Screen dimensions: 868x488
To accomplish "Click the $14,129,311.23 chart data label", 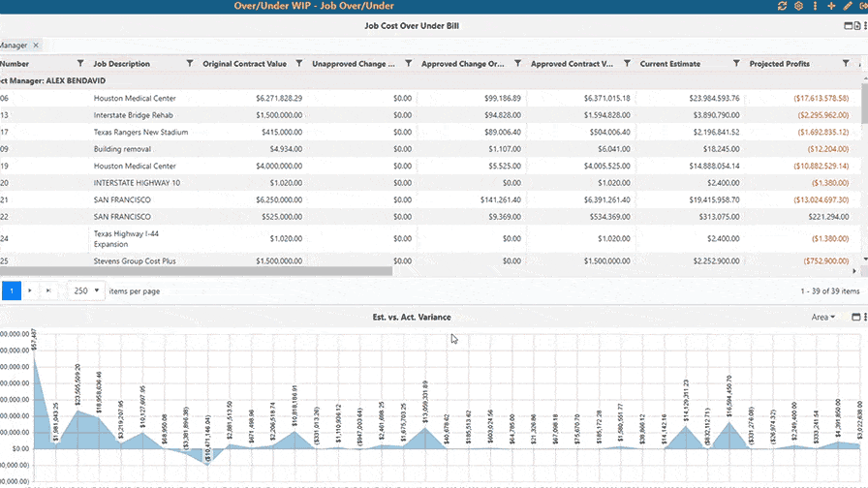I will tap(686, 401).
